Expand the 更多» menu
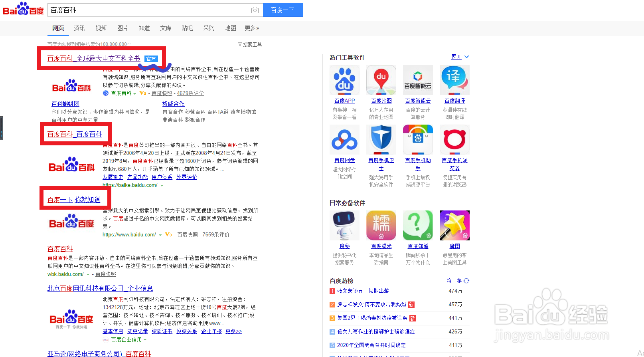The height and width of the screenshot is (357, 644). coord(252,28)
